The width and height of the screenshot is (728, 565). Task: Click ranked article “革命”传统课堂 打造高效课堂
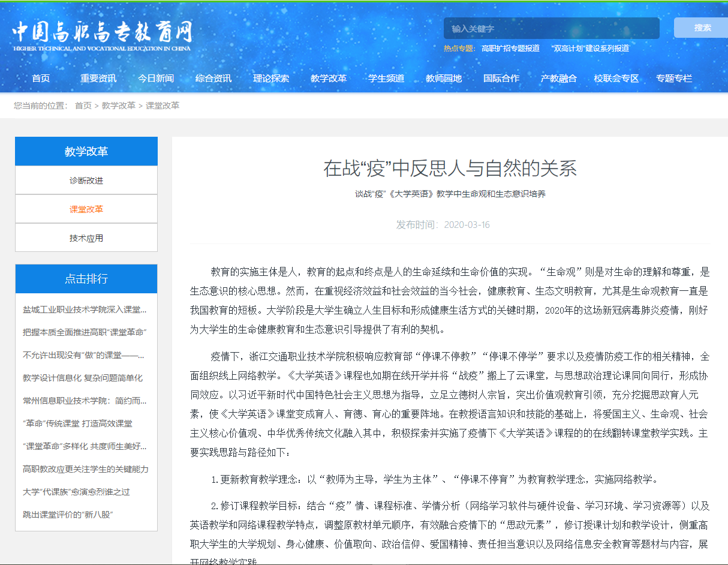[77, 423]
